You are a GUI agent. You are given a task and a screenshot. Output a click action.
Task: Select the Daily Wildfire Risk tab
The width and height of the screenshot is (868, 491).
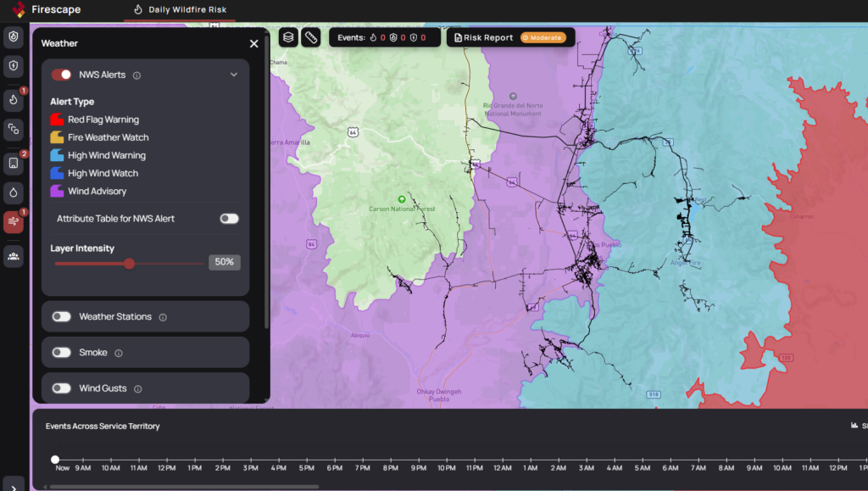[180, 10]
